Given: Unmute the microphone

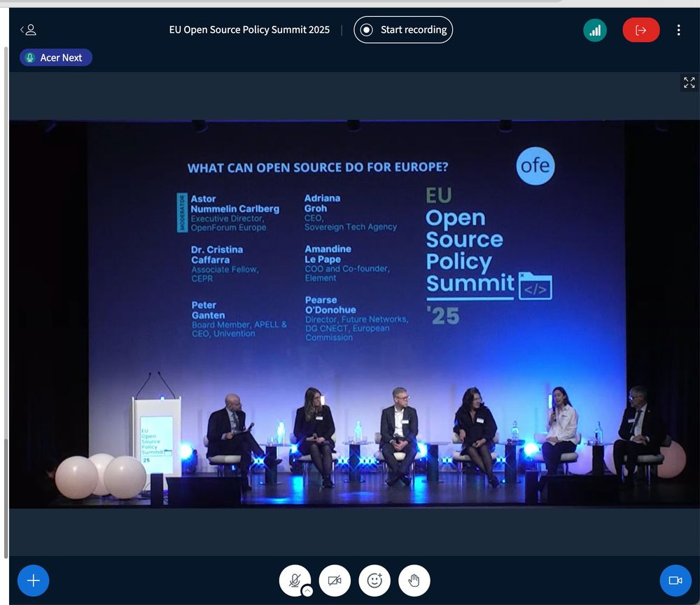Looking at the screenshot, I should pos(295,580).
